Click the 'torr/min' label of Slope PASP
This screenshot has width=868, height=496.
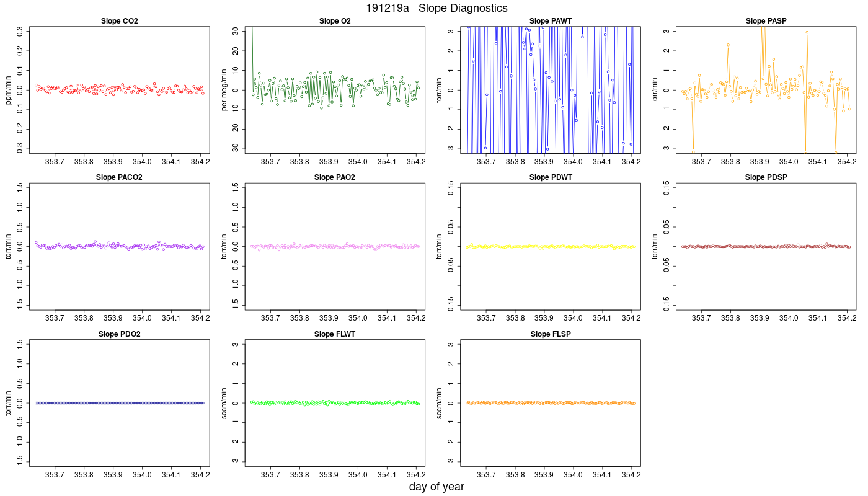pyautogui.click(x=655, y=90)
